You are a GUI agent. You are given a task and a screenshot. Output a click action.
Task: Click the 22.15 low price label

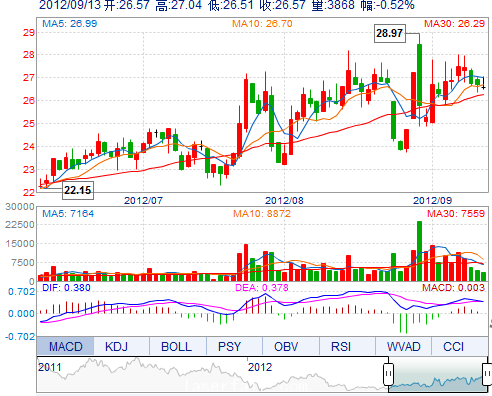point(78,190)
